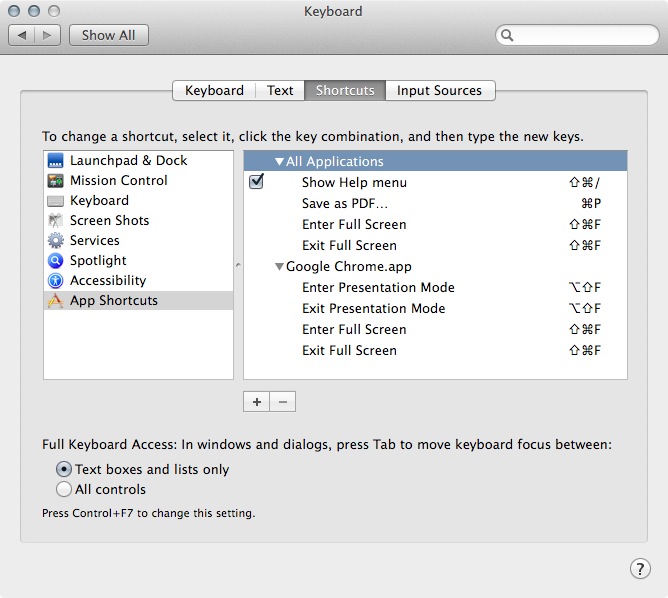Click the Keyboard category icon in sidebar
This screenshot has height=598, width=668.
pos(55,201)
